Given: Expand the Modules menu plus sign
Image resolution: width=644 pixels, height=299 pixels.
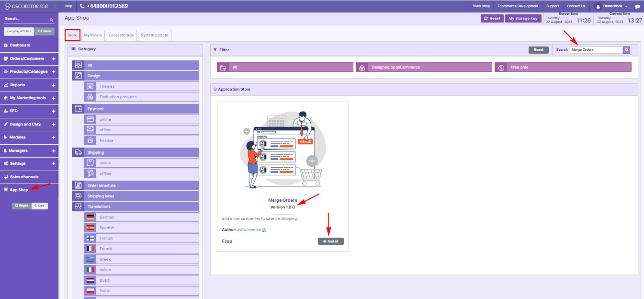Looking at the screenshot, I should 54,138.
